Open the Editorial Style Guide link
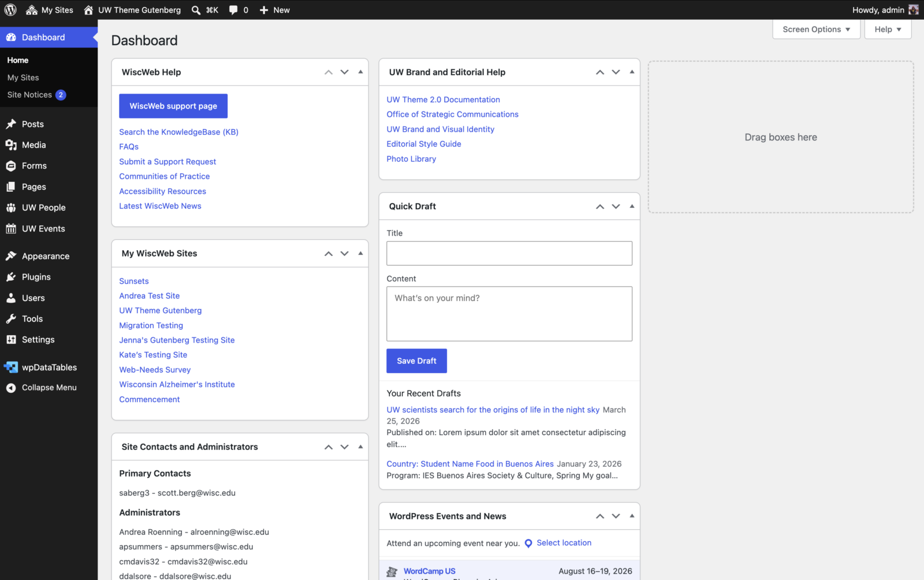Image resolution: width=924 pixels, height=580 pixels. click(424, 144)
